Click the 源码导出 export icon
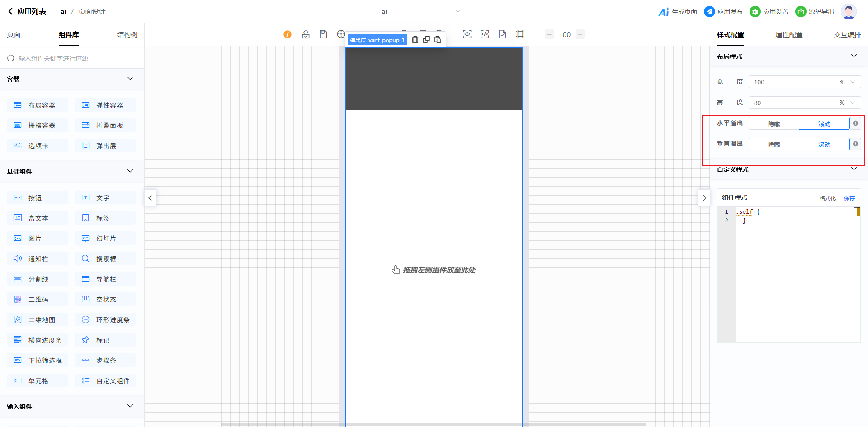This screenshot has height=427, width=868. 801,12
